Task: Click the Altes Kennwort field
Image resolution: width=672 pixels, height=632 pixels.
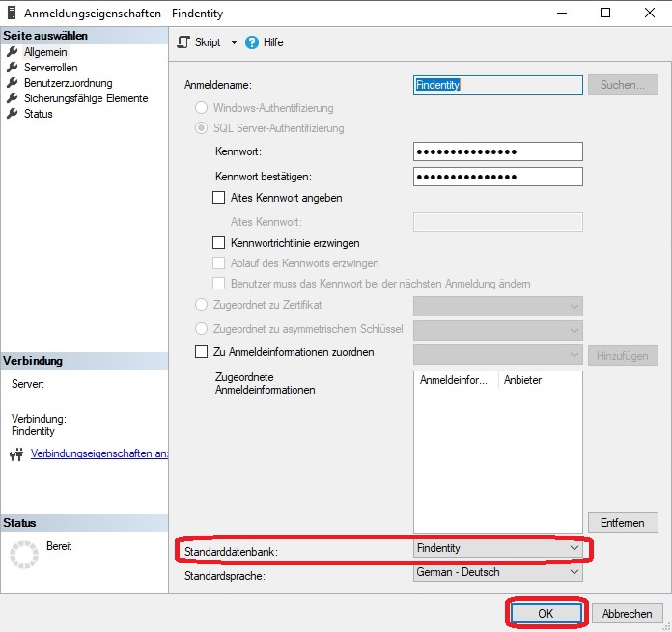Action: point(498,222)
